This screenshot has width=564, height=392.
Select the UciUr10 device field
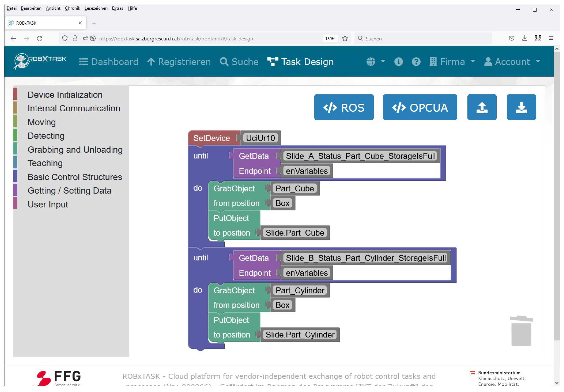coord(260,138)
